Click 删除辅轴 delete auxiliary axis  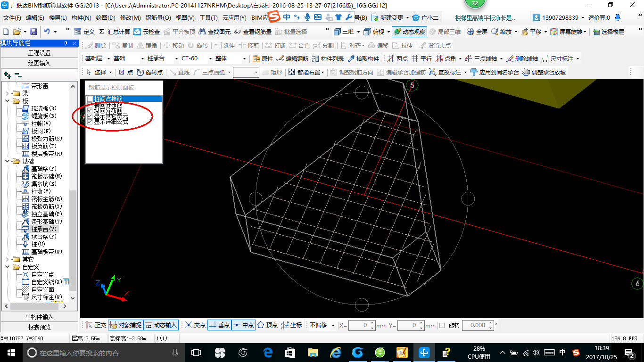coord(522,58)
